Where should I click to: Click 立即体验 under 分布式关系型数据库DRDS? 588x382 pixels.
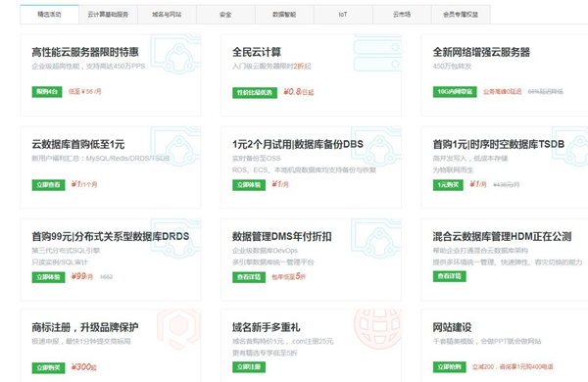pyautogui.click(x=48, y=277)
